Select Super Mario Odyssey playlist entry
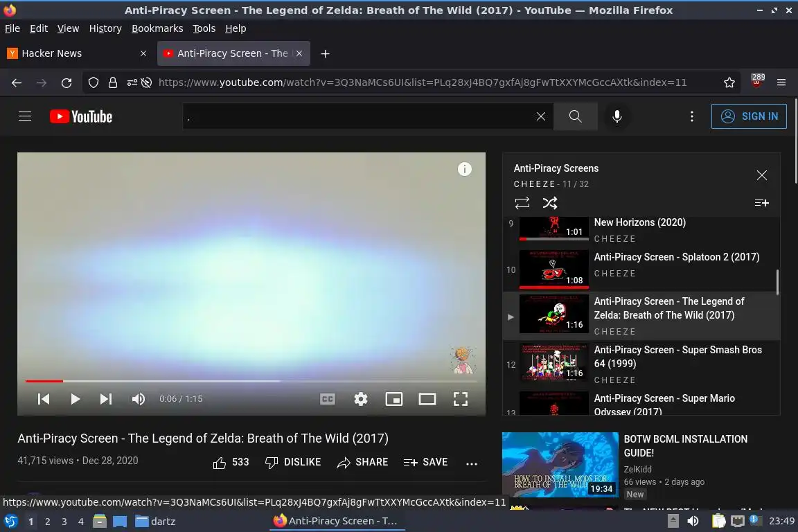The width and height of the screenshot is (798, 532). pyautogui.click(x=641, y=403)
